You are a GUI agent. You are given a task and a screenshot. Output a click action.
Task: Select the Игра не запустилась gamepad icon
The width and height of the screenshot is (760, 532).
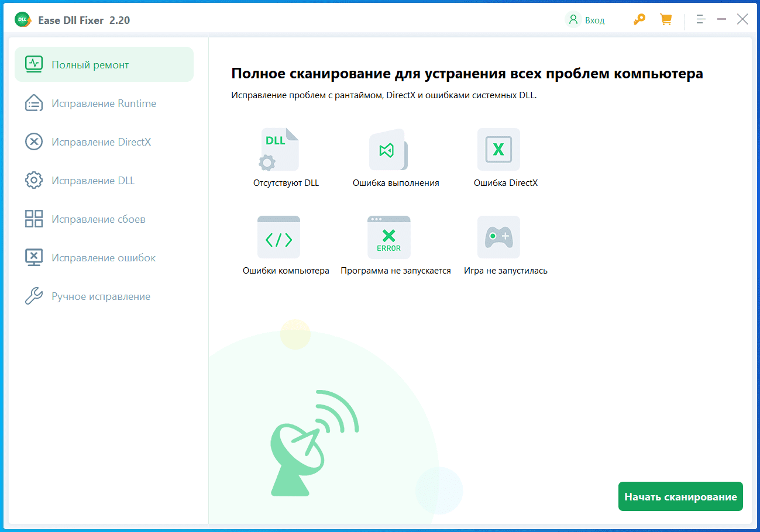coord(498,237)
